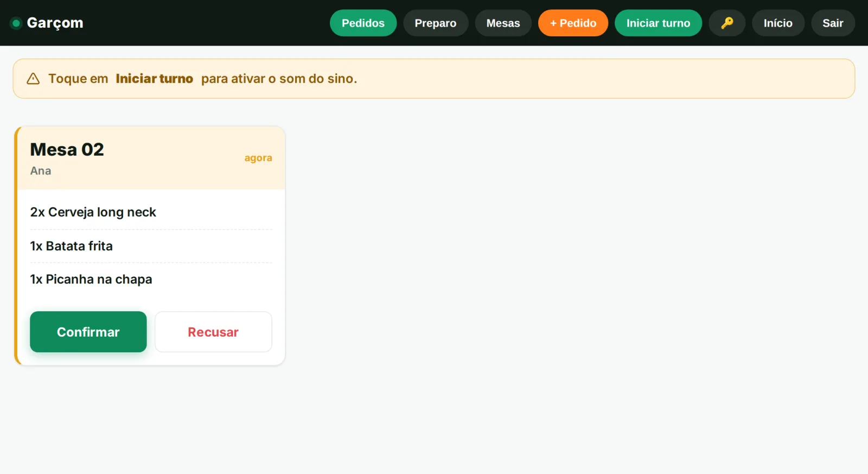868x474 pixels.
Task: Log out using Sair
Action: click(x=833, y=23)
